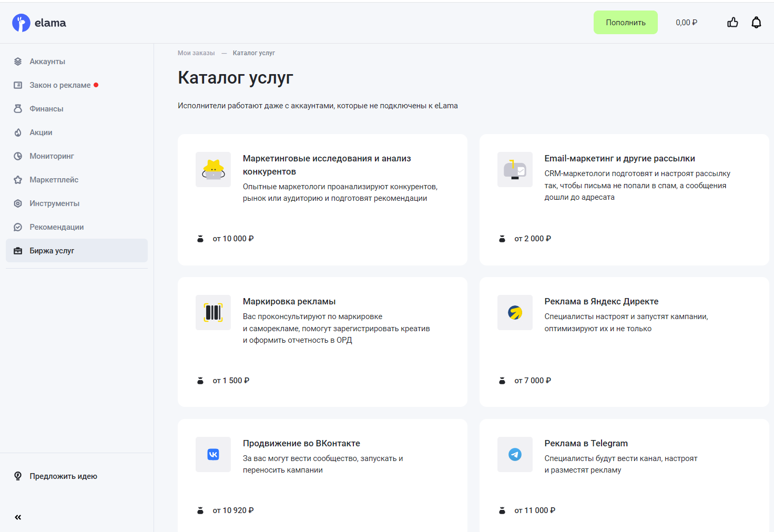774x532 pixels.
Task: Click the marketing research star thumbnail
Action: tap(213, 169)
